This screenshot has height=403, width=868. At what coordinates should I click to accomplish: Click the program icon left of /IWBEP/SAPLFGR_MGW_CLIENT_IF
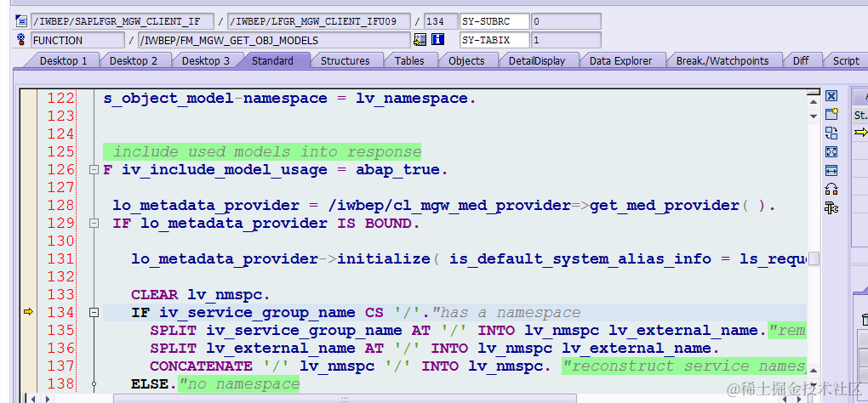(21, 21)
